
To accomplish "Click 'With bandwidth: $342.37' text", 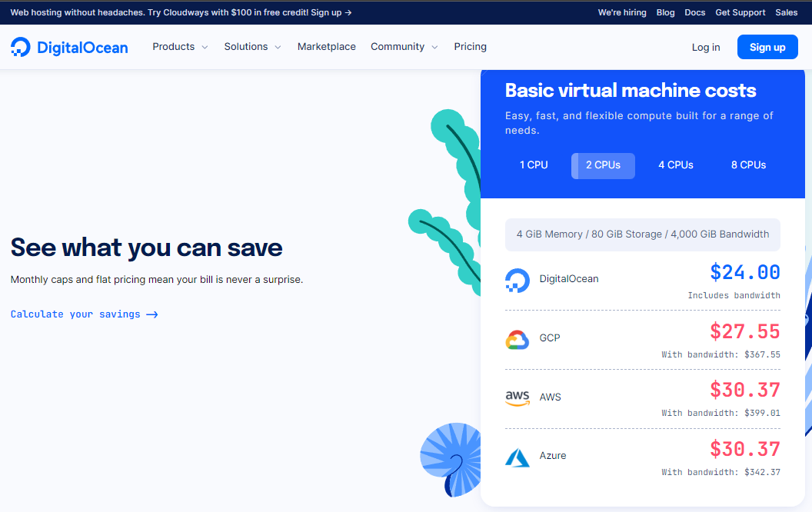I will click(720, 472).
